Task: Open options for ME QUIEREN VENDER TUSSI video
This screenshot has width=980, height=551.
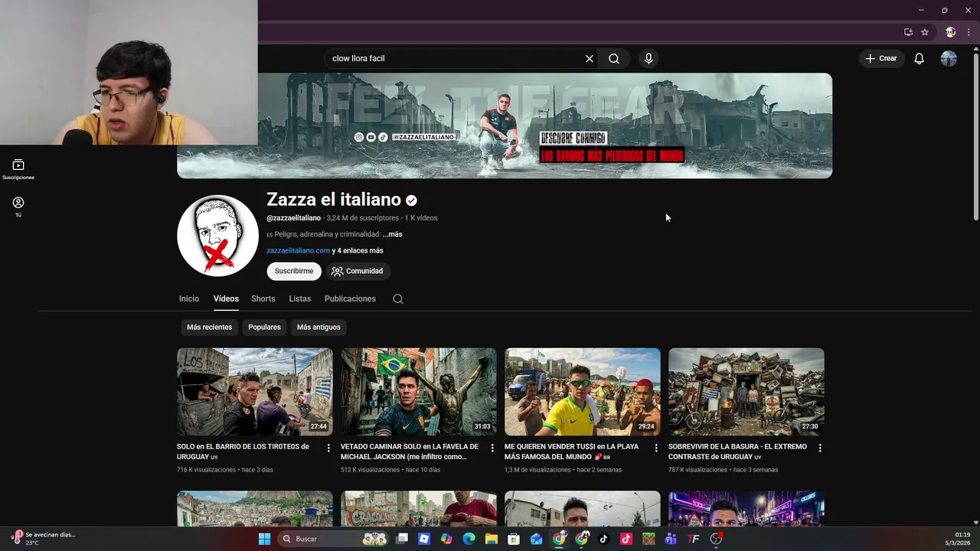Action: coord(656,448)
